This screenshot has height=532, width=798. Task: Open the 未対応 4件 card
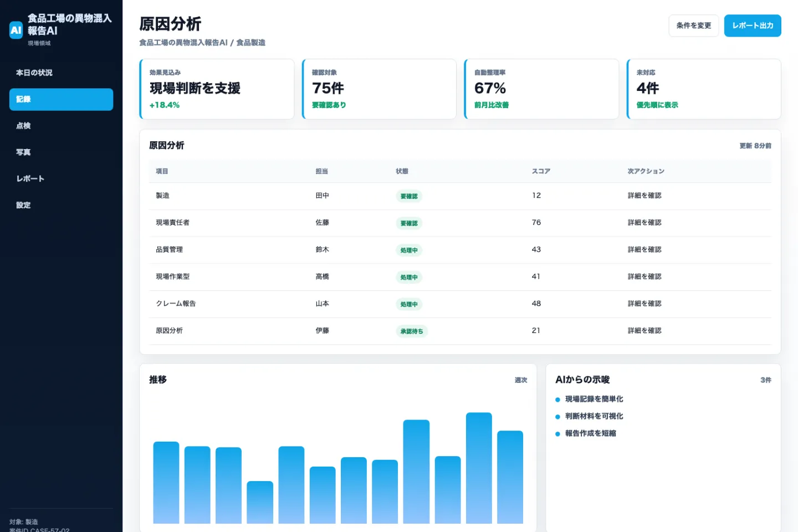(704, 89)
